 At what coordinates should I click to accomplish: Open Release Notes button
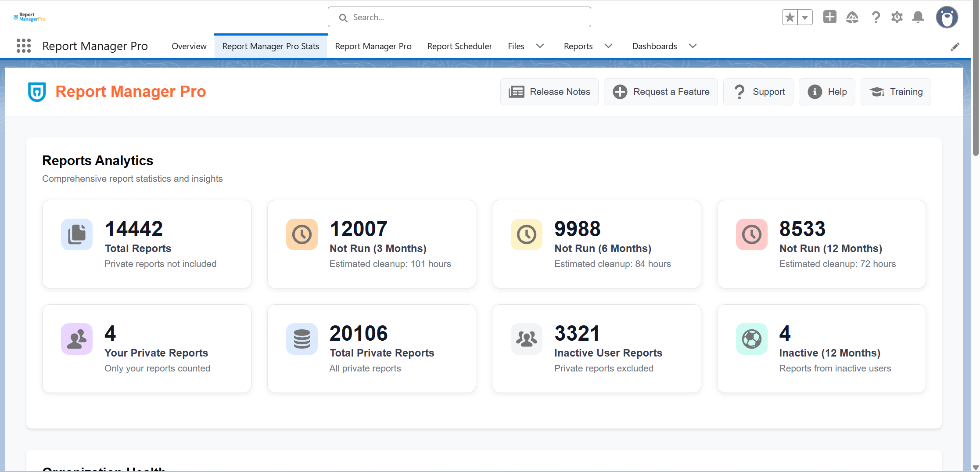point(549,92)
